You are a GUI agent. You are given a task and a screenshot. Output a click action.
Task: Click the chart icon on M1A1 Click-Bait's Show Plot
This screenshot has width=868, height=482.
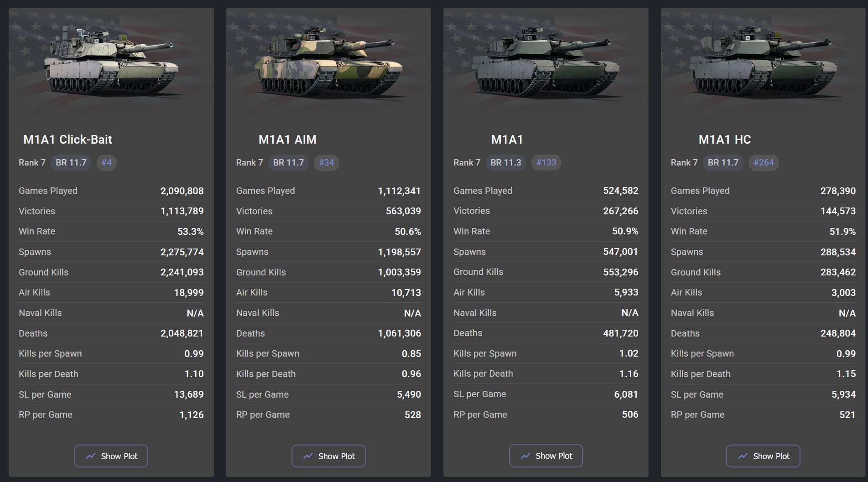pos(91,456)
